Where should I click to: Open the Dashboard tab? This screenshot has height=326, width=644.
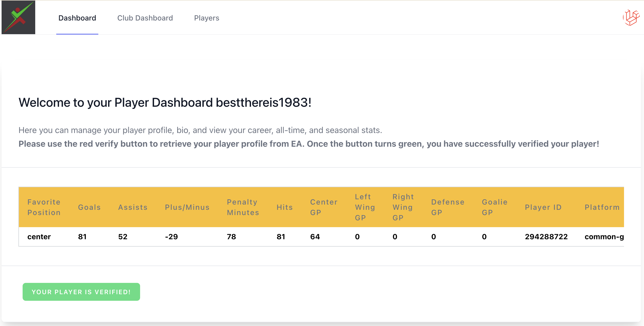(77, 18)
